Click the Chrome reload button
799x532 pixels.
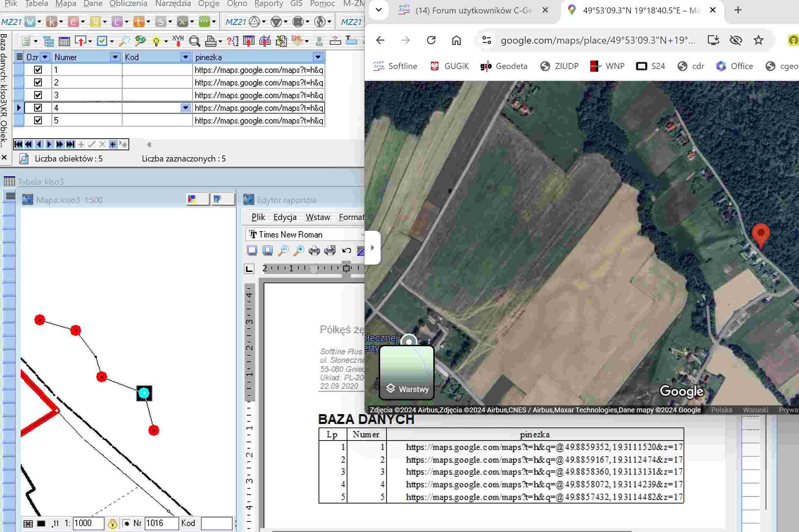click(x=431, y=40)
